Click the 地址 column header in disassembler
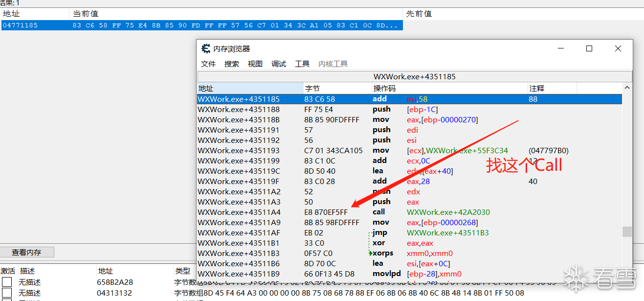 point(250,89)
